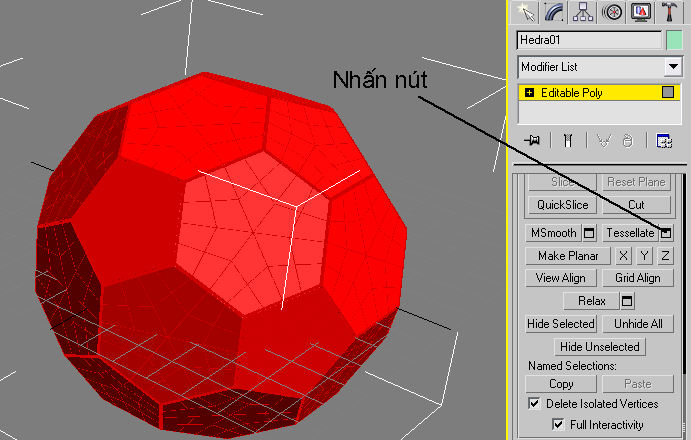Click the Cut button
The height and width of the screenshot is (440, 691).
click(636, 205)
